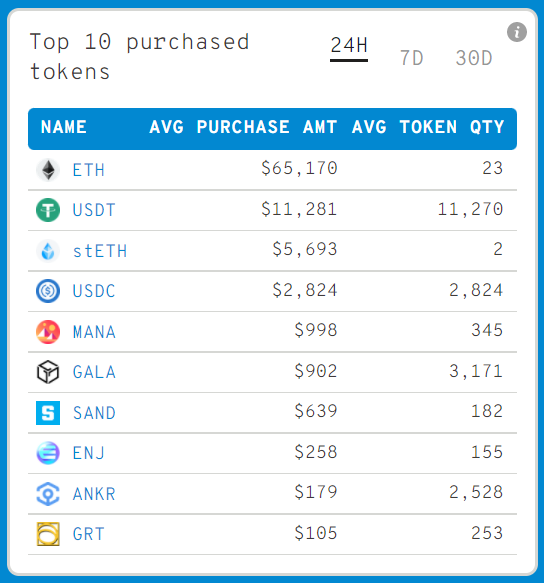
Task: Select the 24H timeframe tab
Action: [x=349, y=46]
